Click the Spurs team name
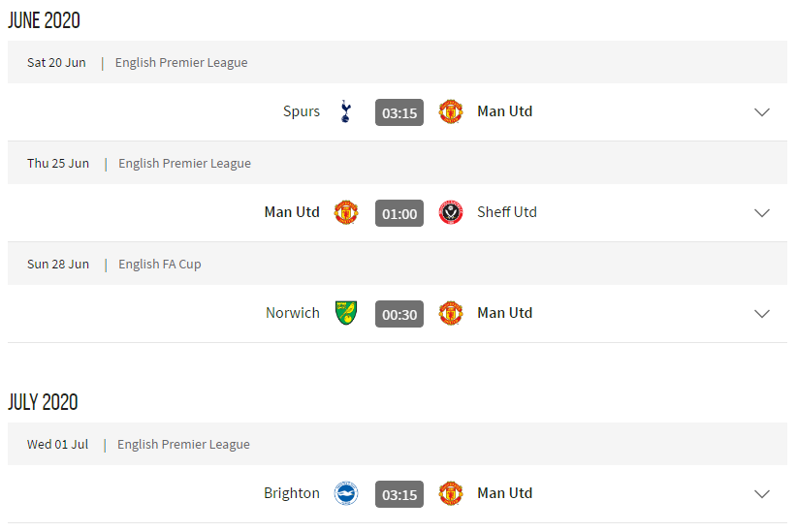 (x=302, y=111)
